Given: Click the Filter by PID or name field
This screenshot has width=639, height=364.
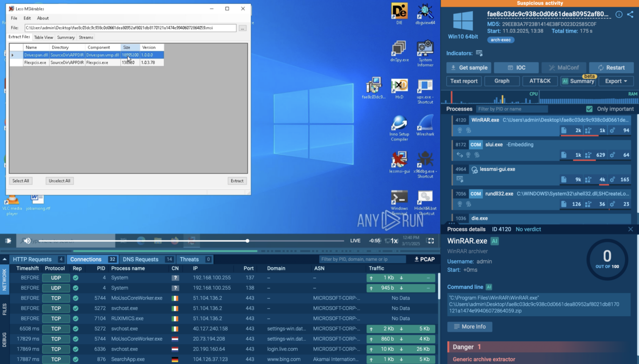Looking at the screenshot, I should coord(512,108).
